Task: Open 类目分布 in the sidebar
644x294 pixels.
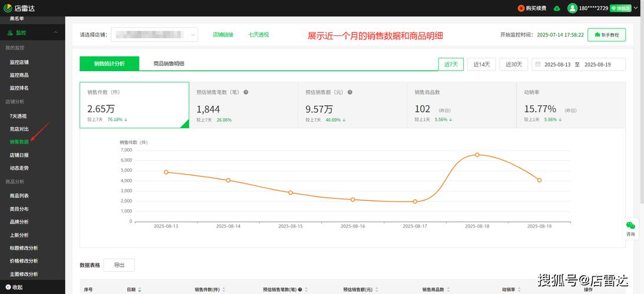Action: tap(19, 209)
